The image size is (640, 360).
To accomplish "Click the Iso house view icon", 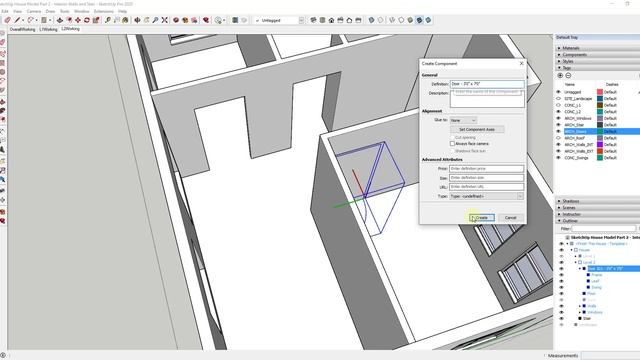I will pos(313,20).
